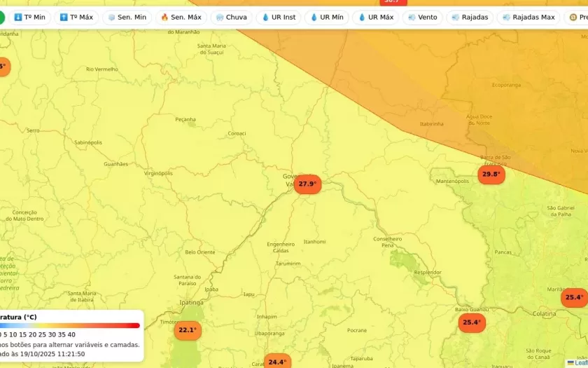Image resolution: width=588 pixels, height=368 pixels.
Task: Click the 27.9° station marker at Governador Valadares
Action: (307, 184)
